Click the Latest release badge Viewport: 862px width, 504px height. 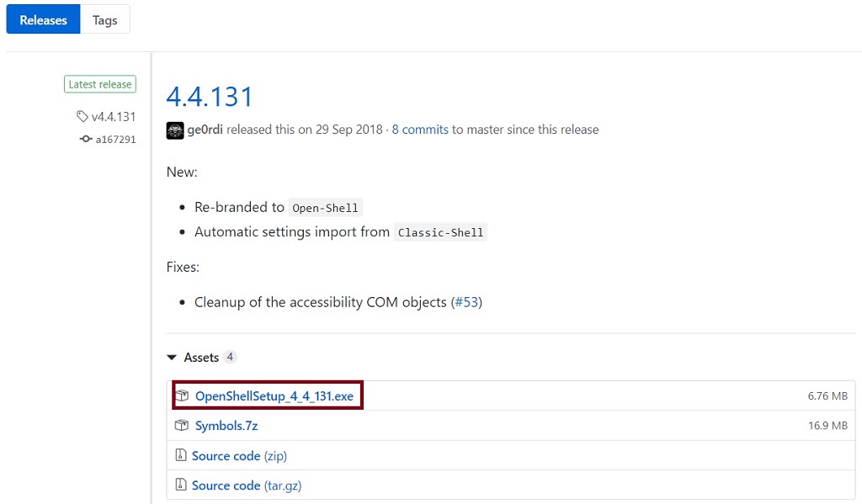coord(100,84)
